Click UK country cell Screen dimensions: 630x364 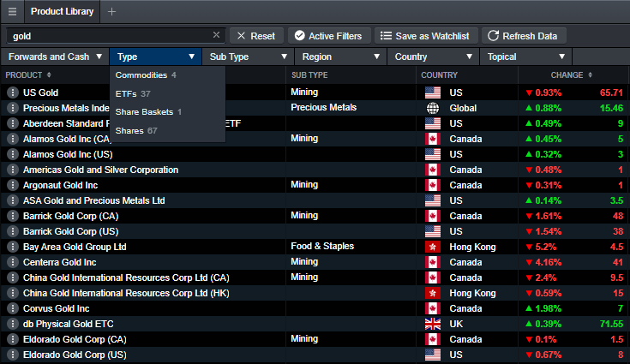tap(456, 324)
